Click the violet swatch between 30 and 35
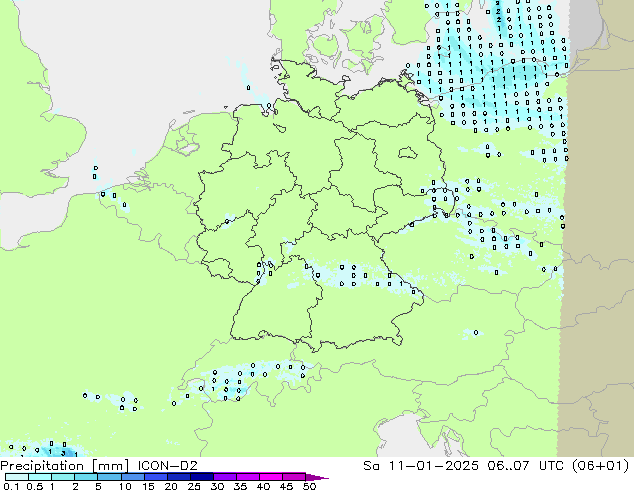 click(224, 477)
